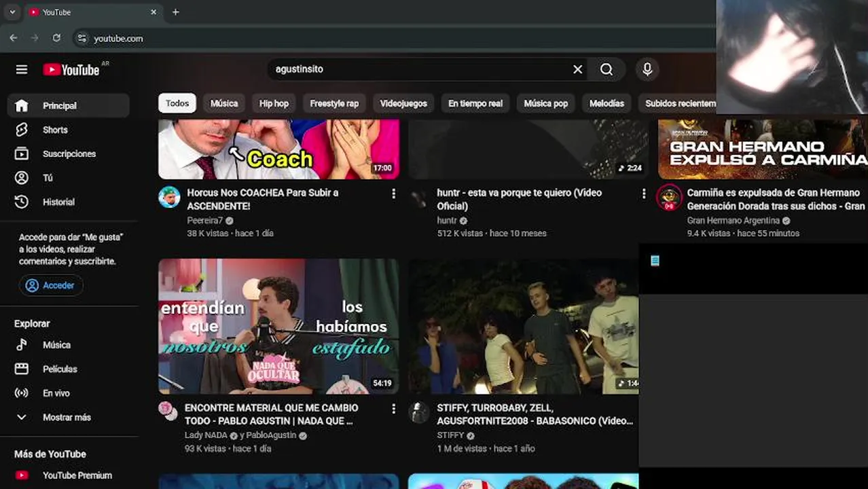Image resolution: width=868 pixels, height=489 pixels.
Task: Go back with the browser back arrow
Action: click(14, 38)
